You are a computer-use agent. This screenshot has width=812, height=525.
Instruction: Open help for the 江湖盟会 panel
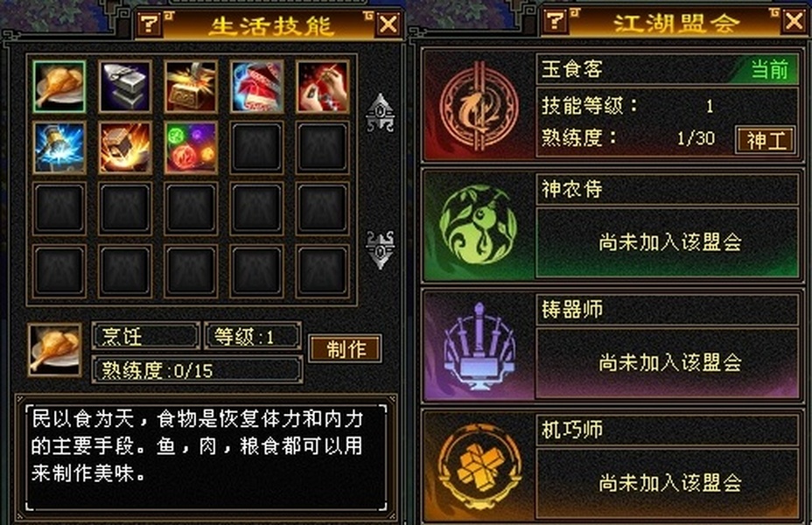pyautogui.click(x=556, y=21)
